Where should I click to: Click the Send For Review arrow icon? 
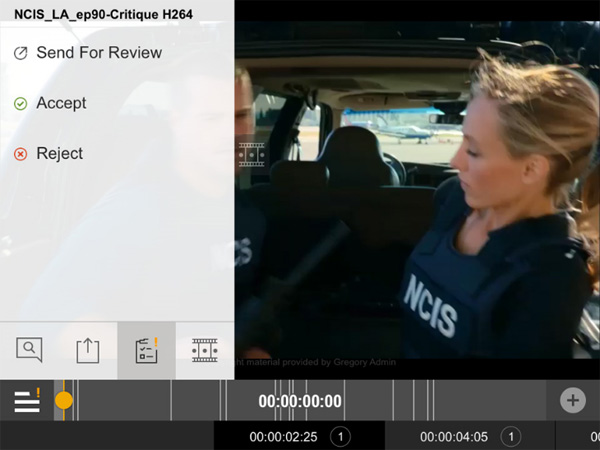tap(21, 53)
